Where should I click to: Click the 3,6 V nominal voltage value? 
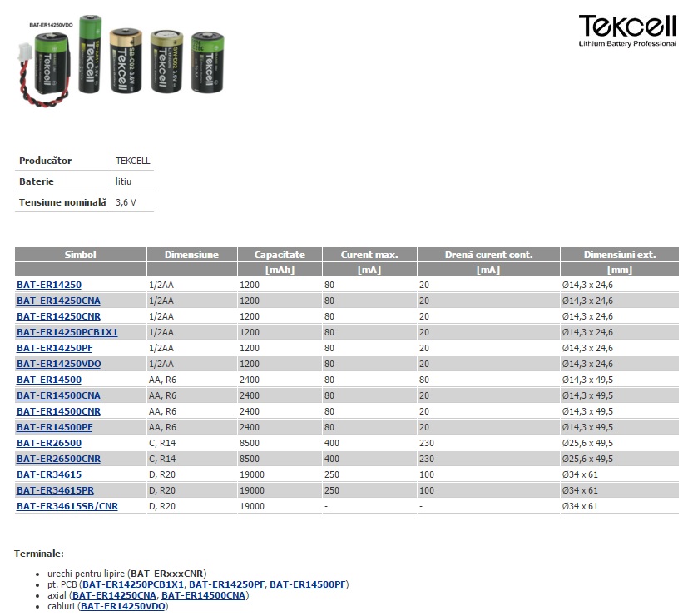tap(126, 202)
